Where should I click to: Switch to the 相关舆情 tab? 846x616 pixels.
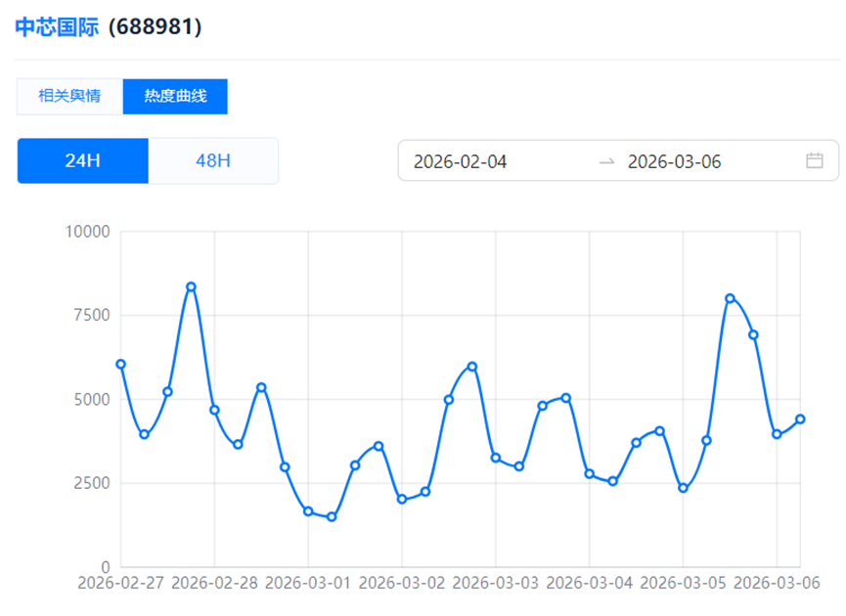click(69, 97)
